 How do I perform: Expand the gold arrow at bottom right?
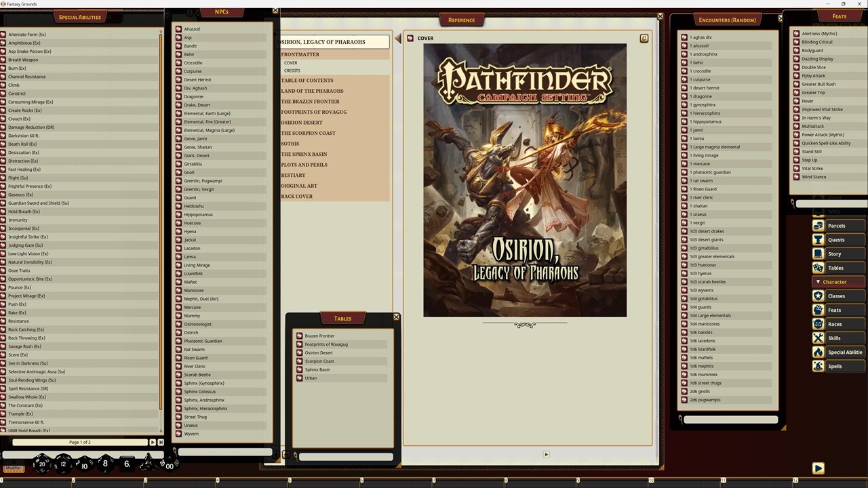pyautogui.click(x=818, y=468)
